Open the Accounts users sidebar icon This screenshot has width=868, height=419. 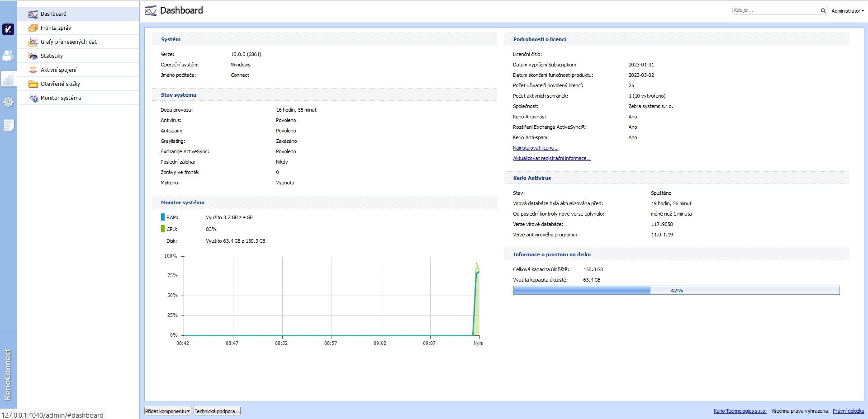(x=8, y=55)
